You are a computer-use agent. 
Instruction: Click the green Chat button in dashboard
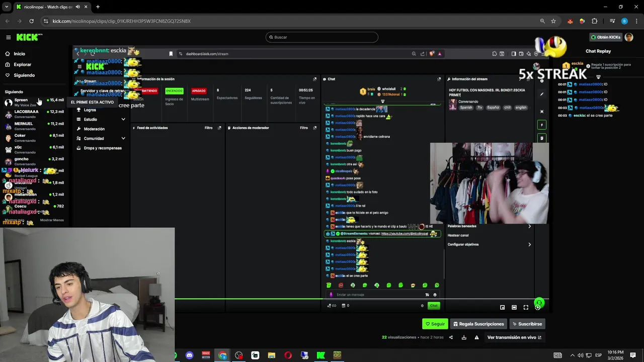tap(434, 305)
